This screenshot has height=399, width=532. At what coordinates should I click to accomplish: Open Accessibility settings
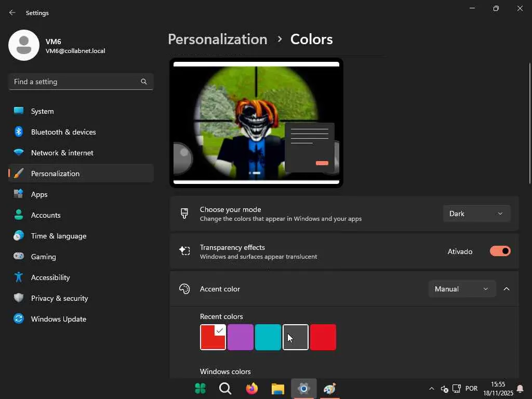pos(81,277)
